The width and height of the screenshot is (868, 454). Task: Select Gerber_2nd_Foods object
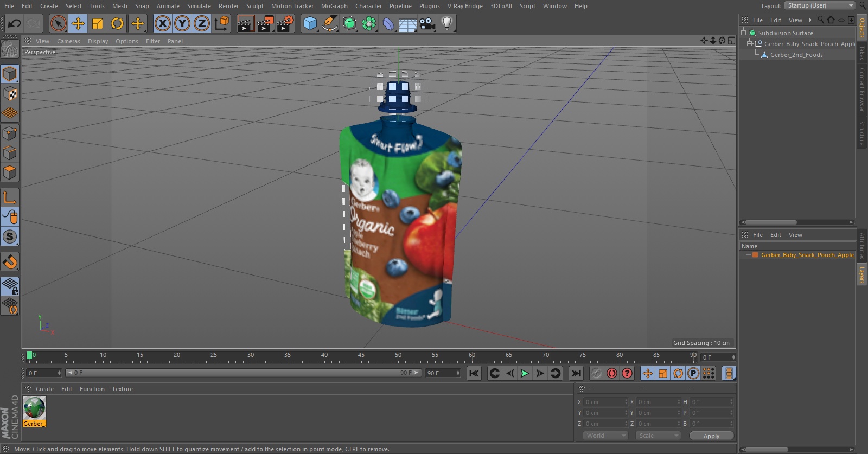click(796, 55)
